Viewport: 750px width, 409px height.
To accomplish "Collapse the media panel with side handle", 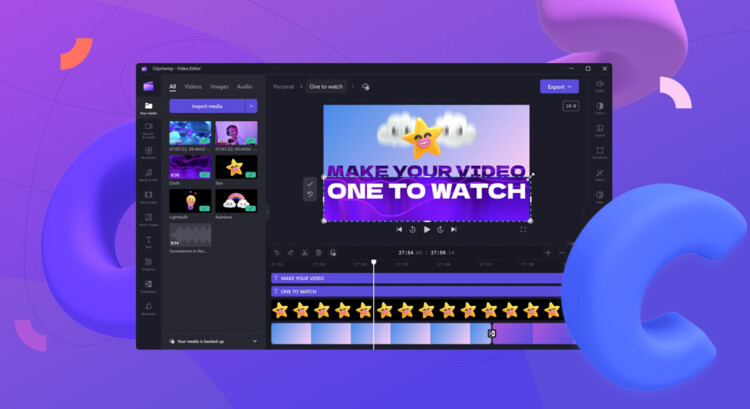I will coord(267,211).
